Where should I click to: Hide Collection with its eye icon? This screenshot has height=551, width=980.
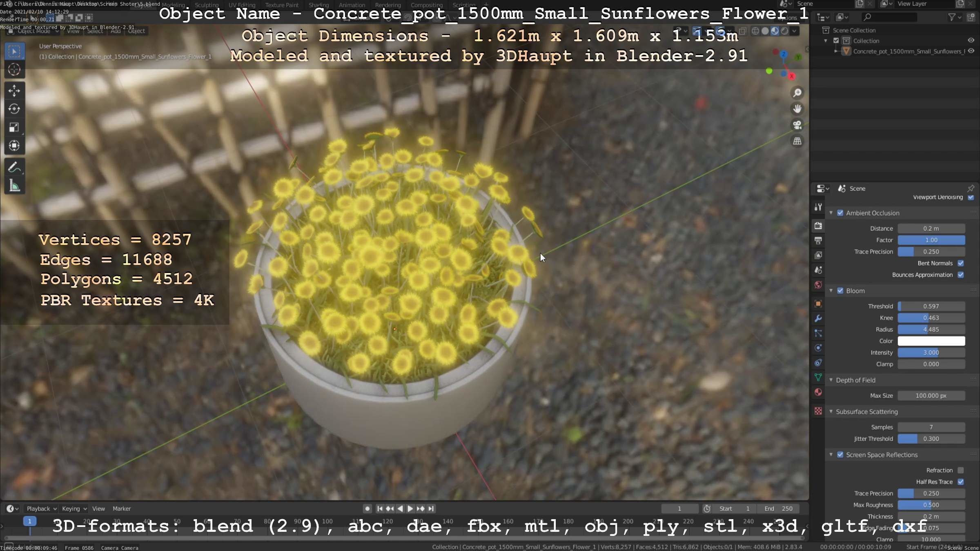[x=971, y=40]
